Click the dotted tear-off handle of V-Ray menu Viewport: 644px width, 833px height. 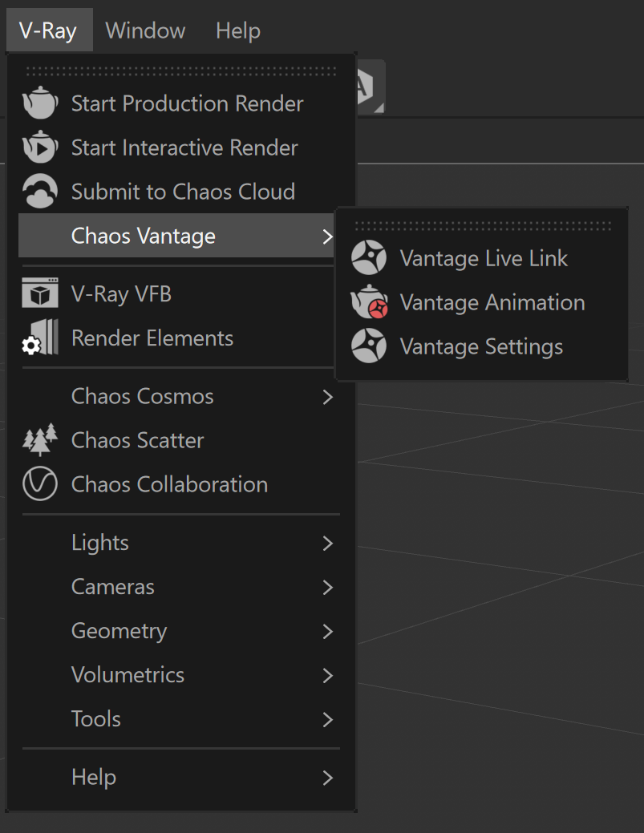click(x=181, y=71)
